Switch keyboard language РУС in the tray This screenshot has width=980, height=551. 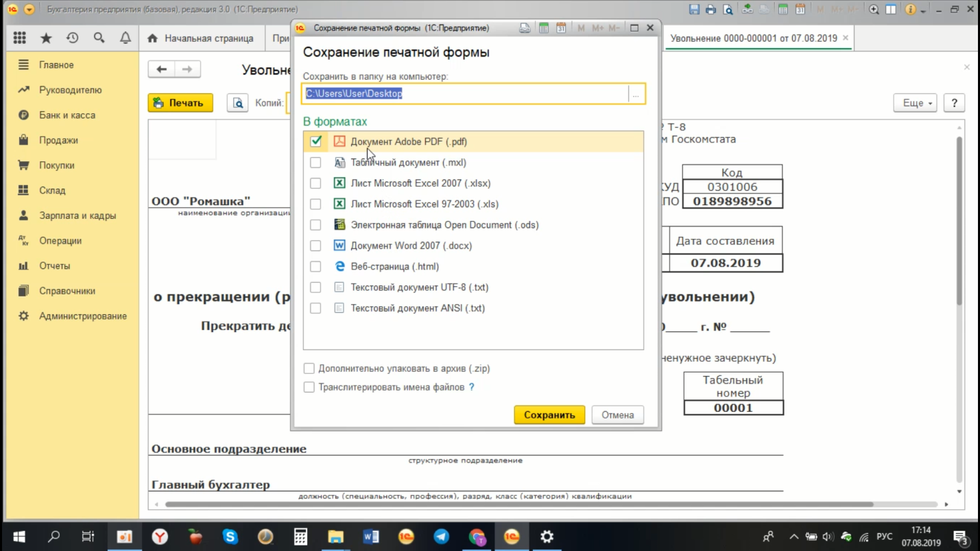coord(885,537)
